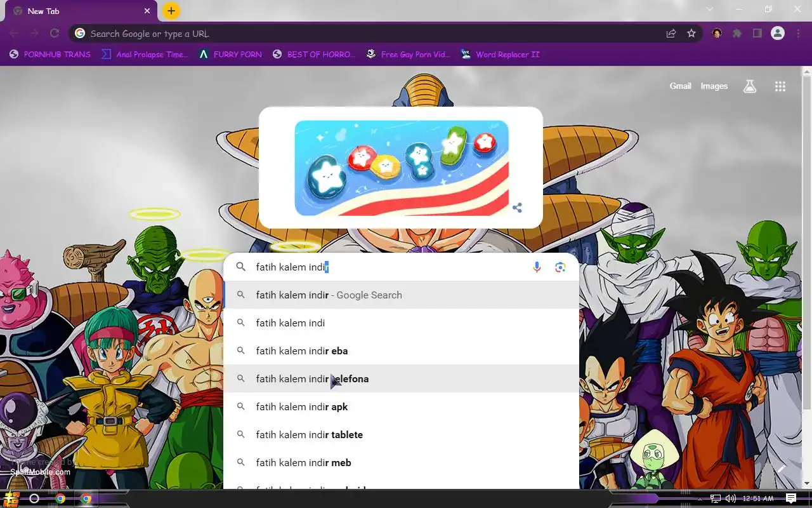
Task: Pick suggestion 'fatih kalem indir tablete'
Action: click(x=402, y=435)
